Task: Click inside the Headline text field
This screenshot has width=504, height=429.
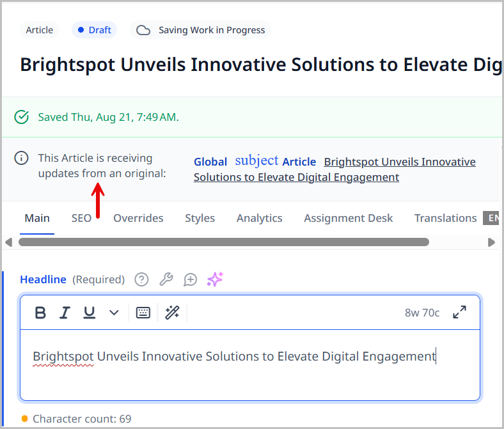Action: 249,364
